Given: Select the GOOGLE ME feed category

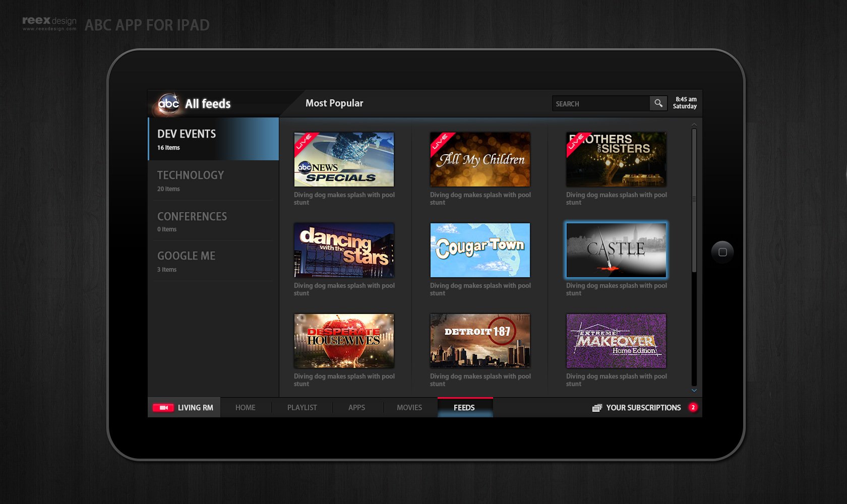Looking at the screenshot, I should coord(213,261).
